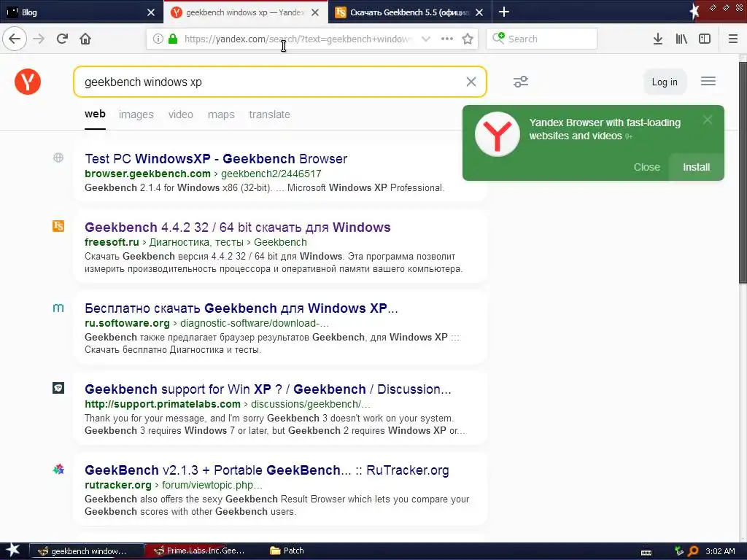
Task: Open GeekBench v2.1.3 + Portable RuTracker result
Action: click(x=267, y=470)
